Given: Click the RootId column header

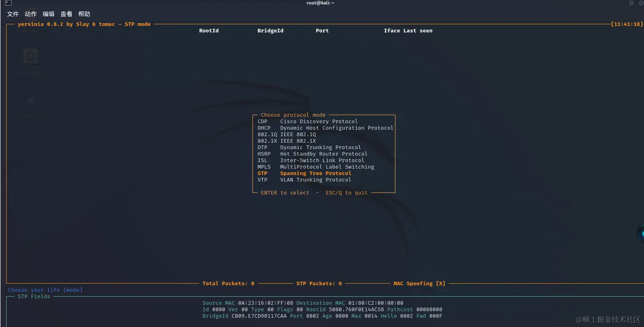Looking at the screenshot, I should coord(209,31).
